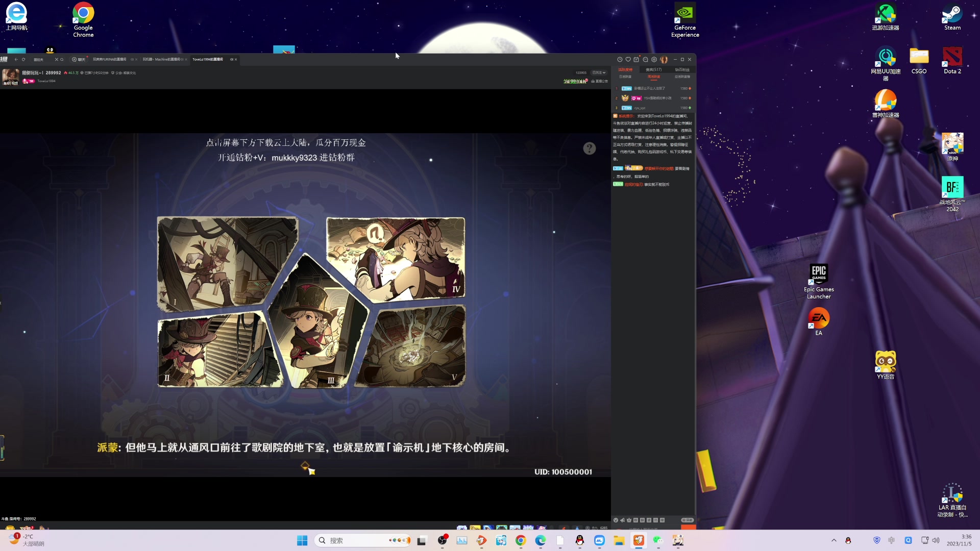Click the Windows taskbar search box
This screenshot has height=551, width=980.
[363, 540]
